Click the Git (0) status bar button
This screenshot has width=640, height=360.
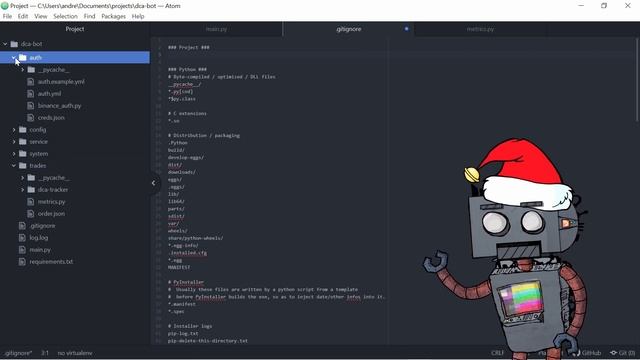coord(622,353)
